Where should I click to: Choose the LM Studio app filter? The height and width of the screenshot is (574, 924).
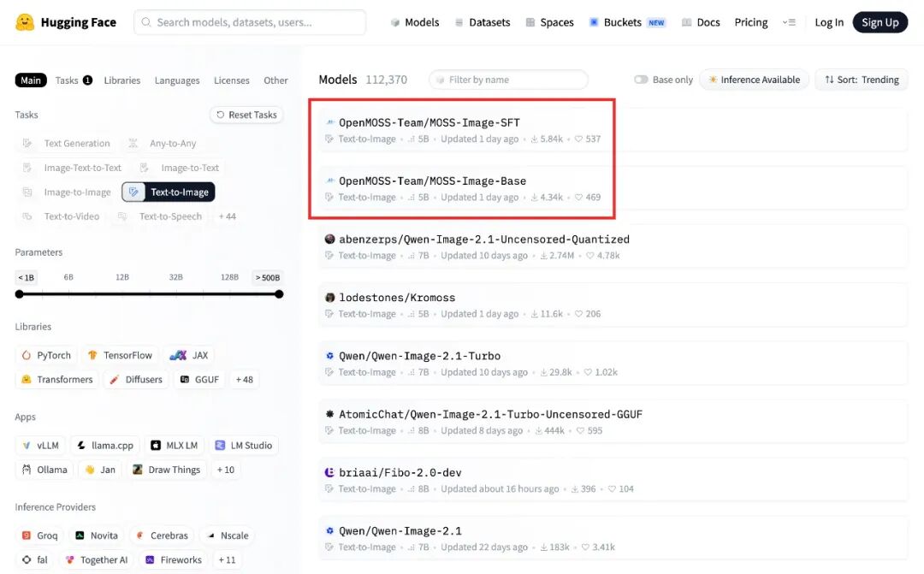[244, 446]
